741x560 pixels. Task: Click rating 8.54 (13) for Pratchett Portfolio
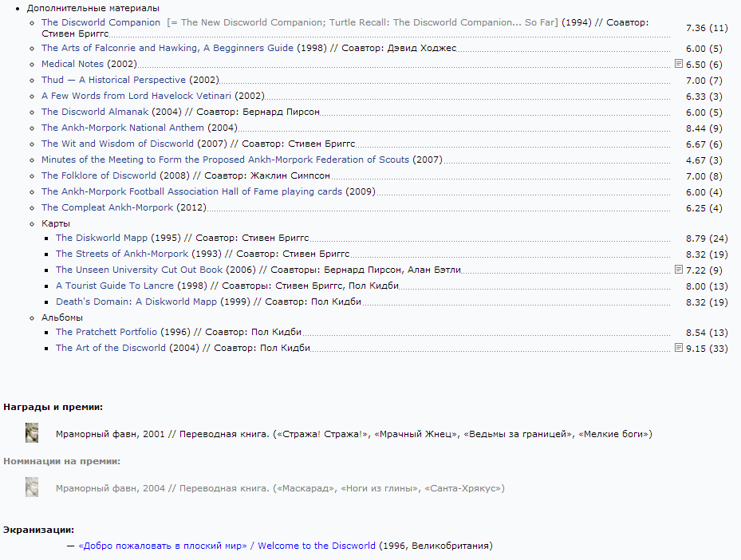pyautogui.click(x=707, y=333)
